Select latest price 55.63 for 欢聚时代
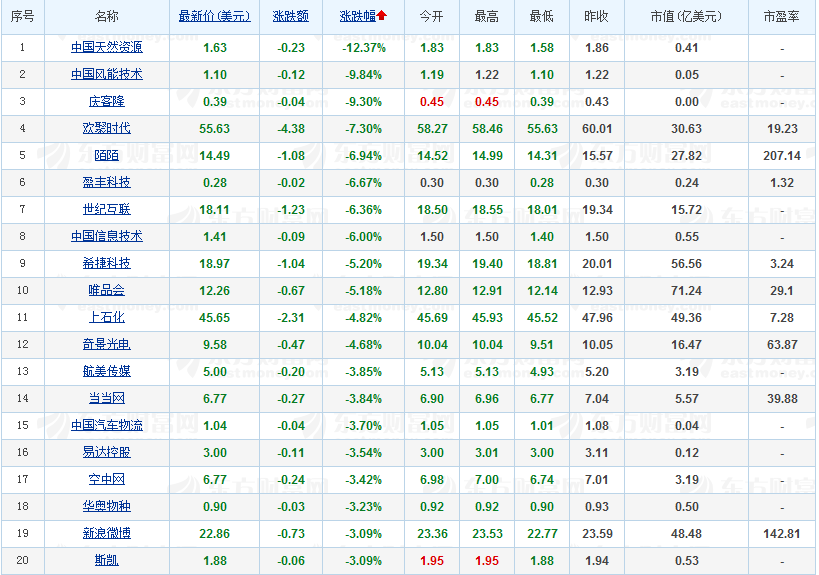 (215, 129)
